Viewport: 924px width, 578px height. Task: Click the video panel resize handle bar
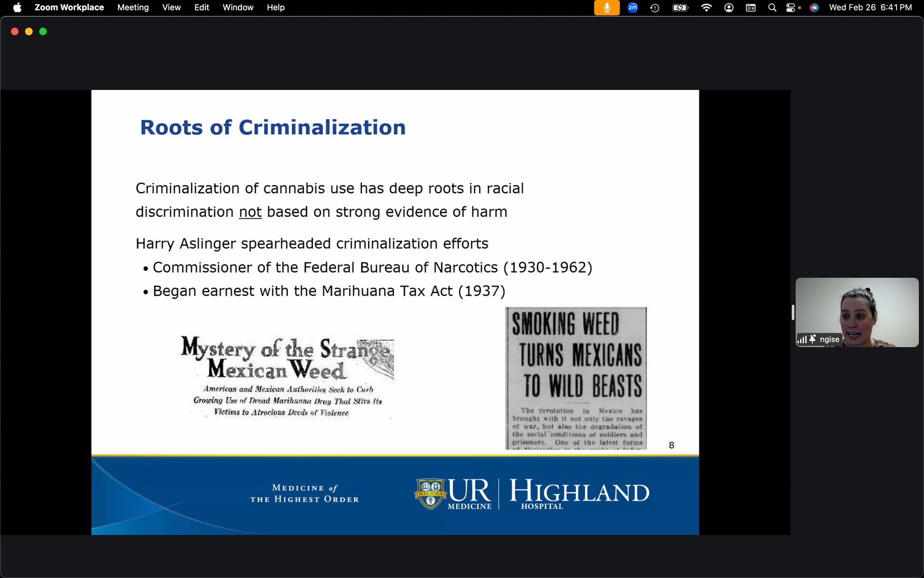793,313
